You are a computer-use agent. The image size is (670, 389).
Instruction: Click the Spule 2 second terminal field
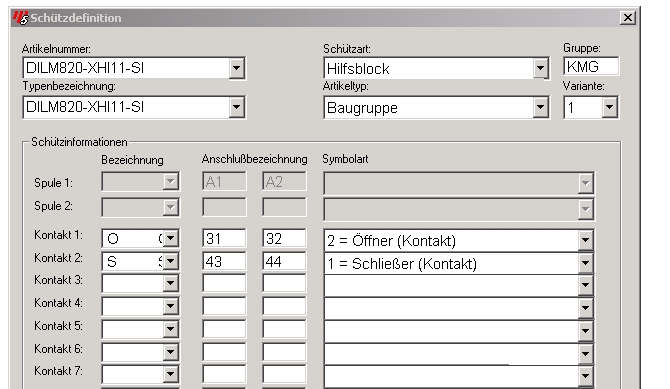point(284,207)
